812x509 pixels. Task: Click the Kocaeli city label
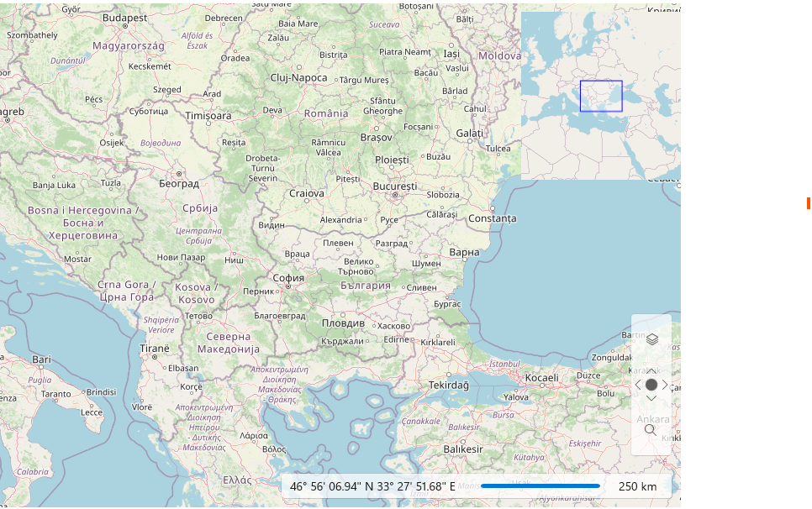[x=541, y=378]
